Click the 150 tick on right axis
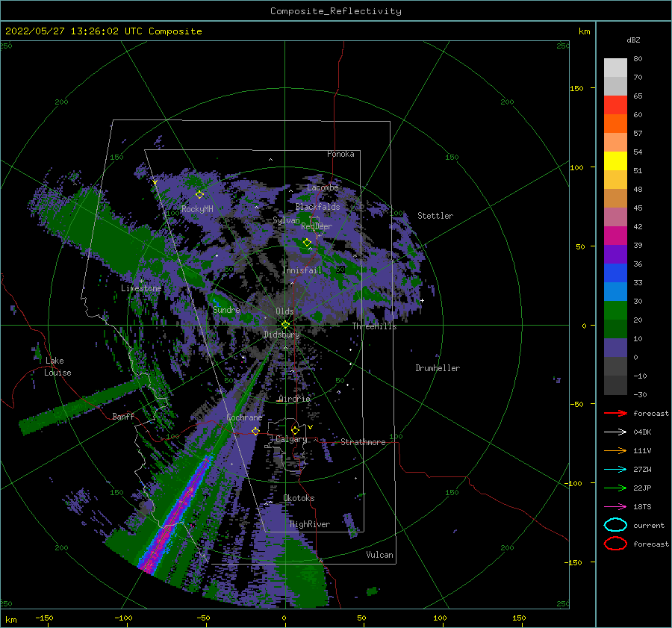Viewport: 672px width, 628px height. [x=576, y=88]
